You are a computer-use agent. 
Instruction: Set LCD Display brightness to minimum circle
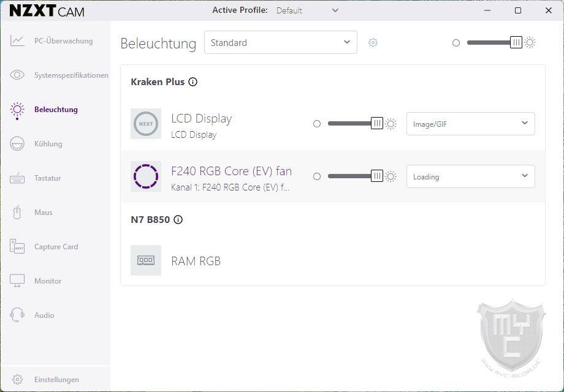point(316,124)
